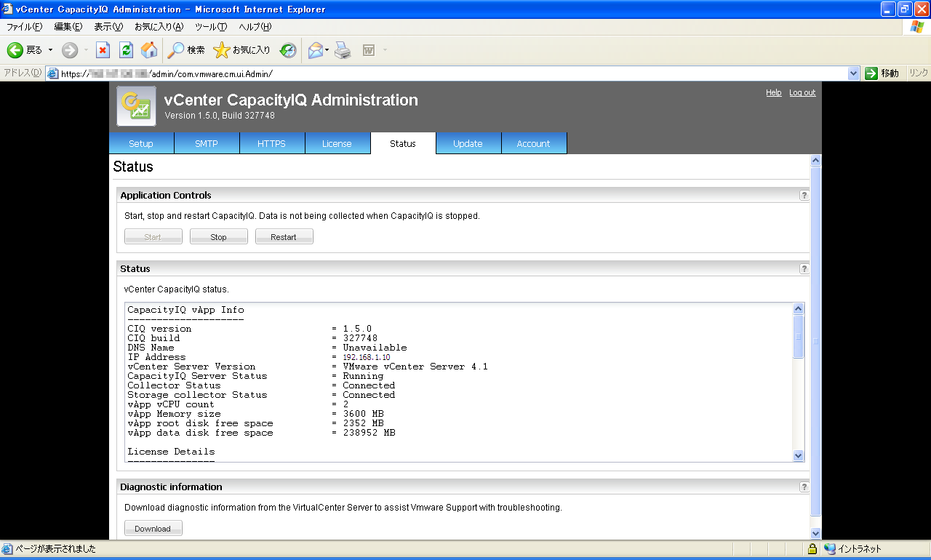Click the main page scrollbar thumb
The width and height of the screenshot is (931, 560).
(x=815, y=340)
